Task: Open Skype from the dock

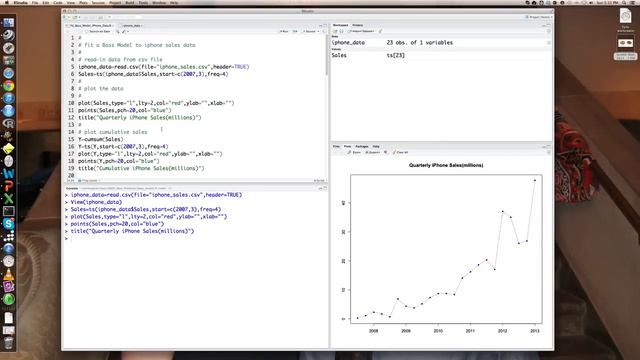Action: tap(9, 224)
